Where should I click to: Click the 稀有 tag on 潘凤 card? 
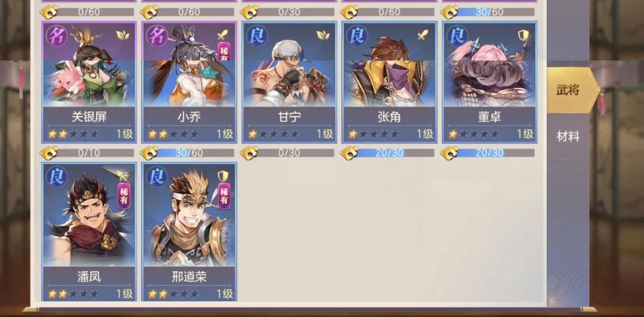pos(124,196)
